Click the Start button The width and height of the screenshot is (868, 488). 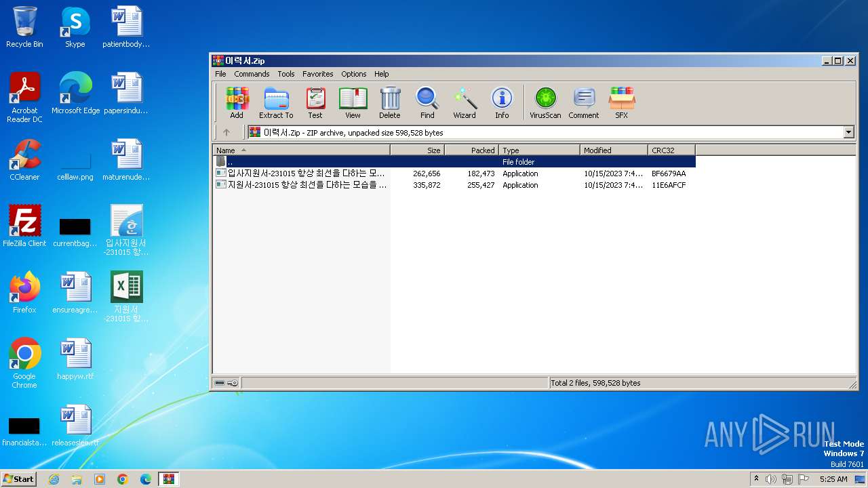[x=19, y=479]
